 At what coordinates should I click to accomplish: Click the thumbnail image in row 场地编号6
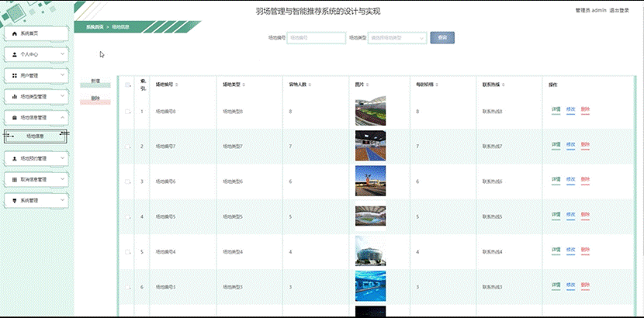click(x=370, y=181)
